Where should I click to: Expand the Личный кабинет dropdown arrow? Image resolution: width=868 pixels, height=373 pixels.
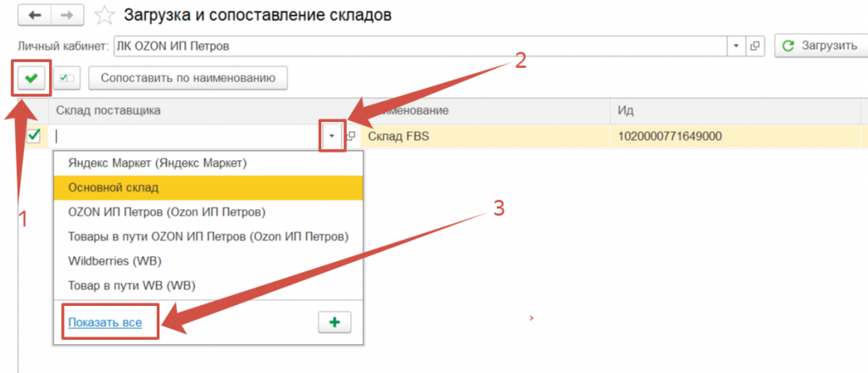pos(737,46)
